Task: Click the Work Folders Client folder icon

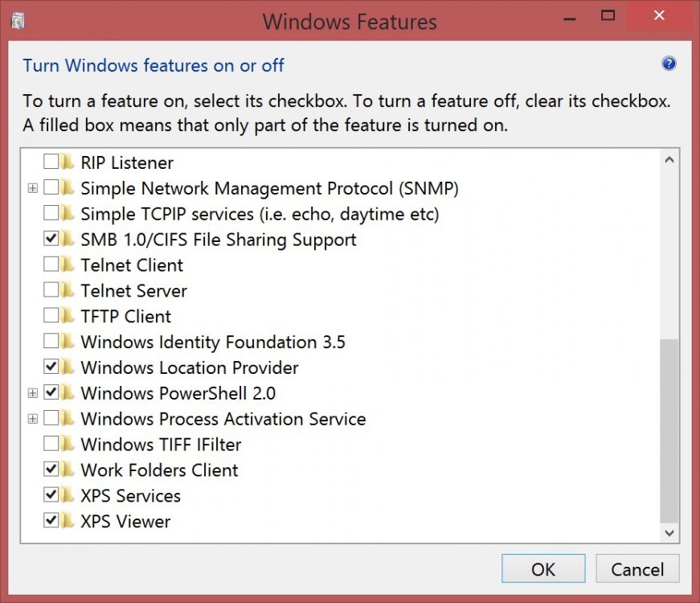Action: pos(67,469)
